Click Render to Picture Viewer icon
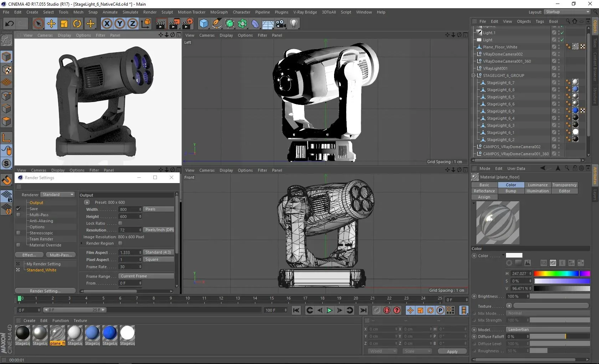 point(174,24)
